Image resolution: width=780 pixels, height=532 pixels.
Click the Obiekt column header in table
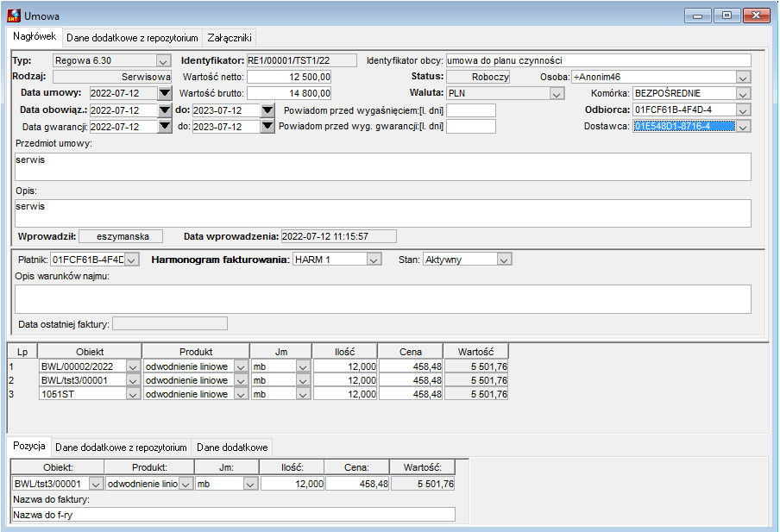coord(90,352)
